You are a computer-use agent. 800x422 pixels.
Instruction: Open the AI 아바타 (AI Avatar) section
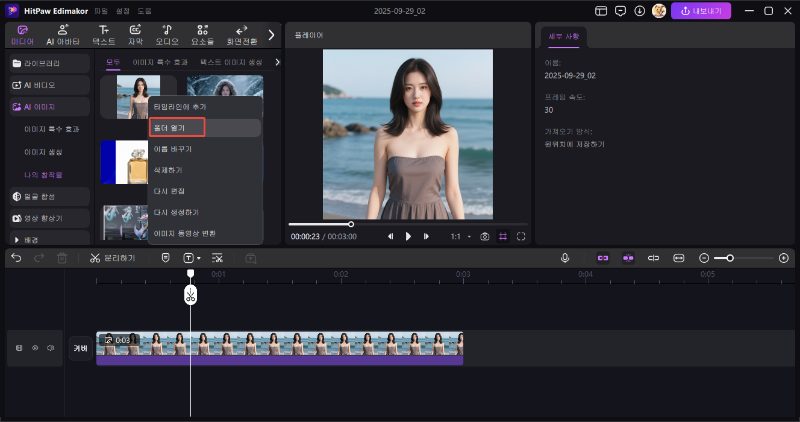pyautogui.click(x=63, y=35)
